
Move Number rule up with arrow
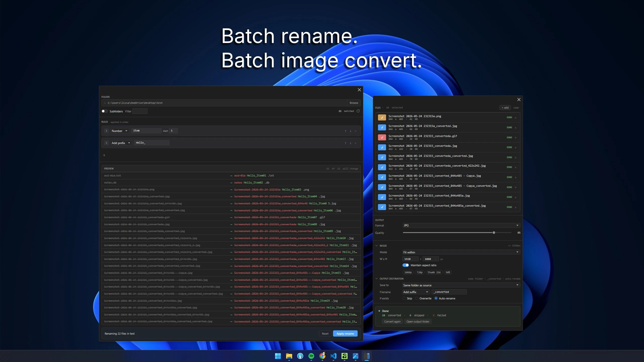345,131
